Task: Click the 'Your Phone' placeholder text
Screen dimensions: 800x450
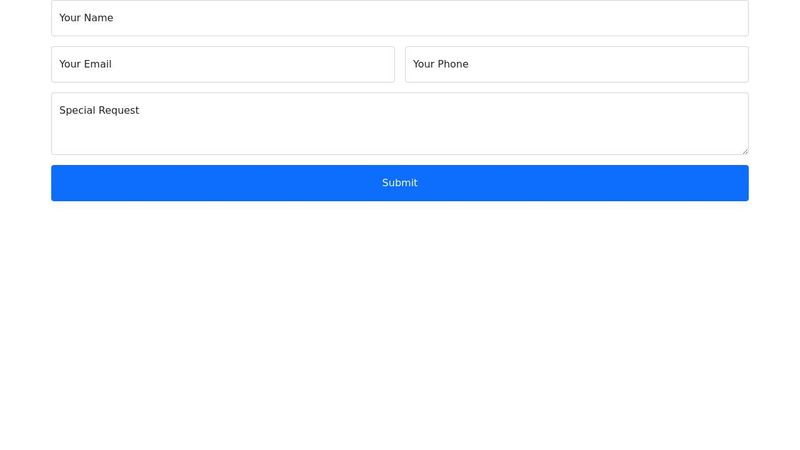Action: pos(440,64)
